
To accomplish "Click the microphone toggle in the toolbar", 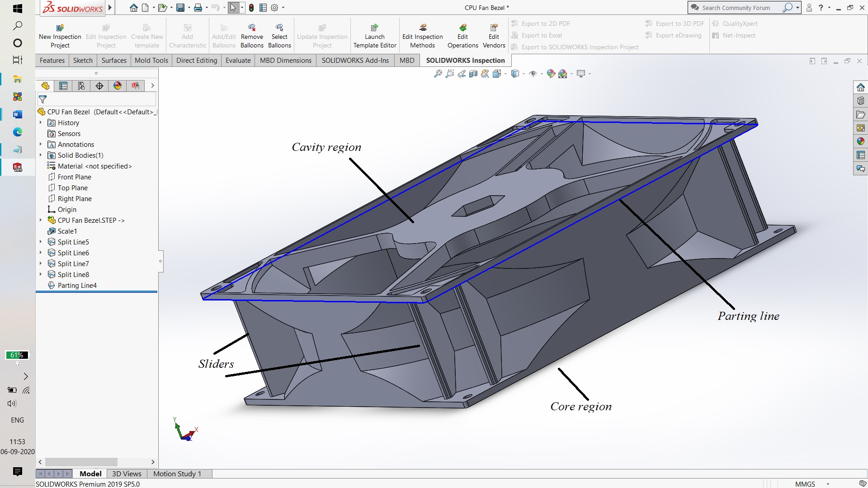I will (x=252, y=7).
